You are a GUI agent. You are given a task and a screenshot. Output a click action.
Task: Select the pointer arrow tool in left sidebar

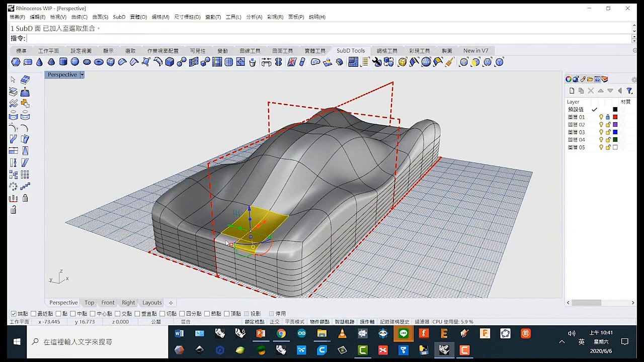point(13,79)
